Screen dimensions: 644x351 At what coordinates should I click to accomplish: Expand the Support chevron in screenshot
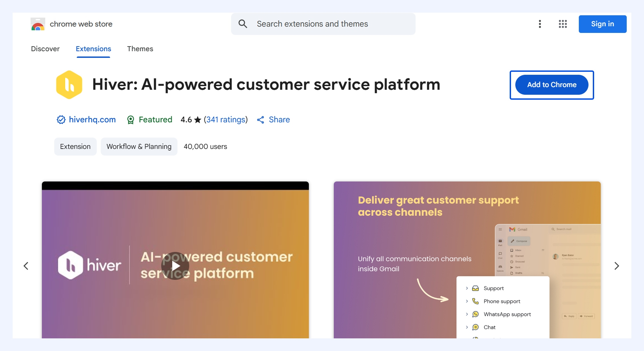(x=467, y=288)
